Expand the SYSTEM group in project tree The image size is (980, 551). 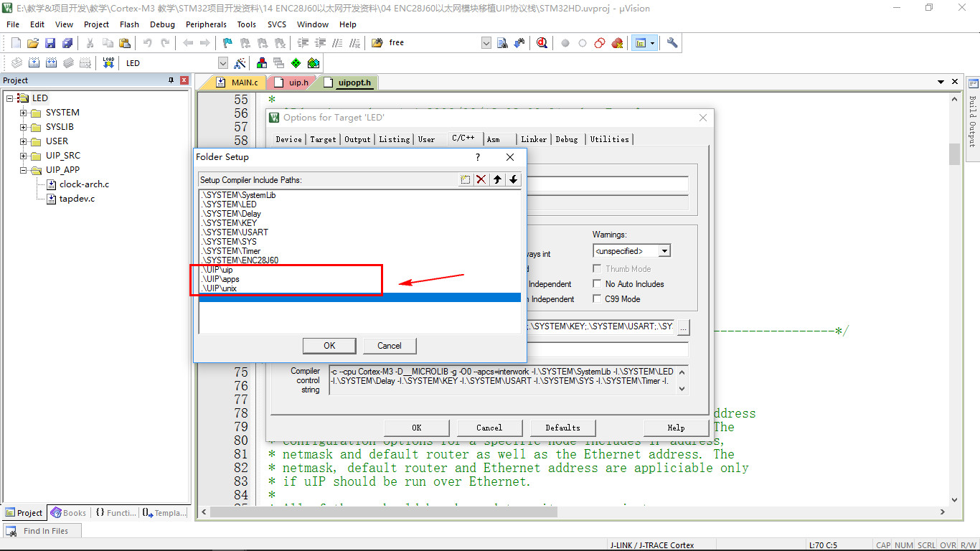23,113
